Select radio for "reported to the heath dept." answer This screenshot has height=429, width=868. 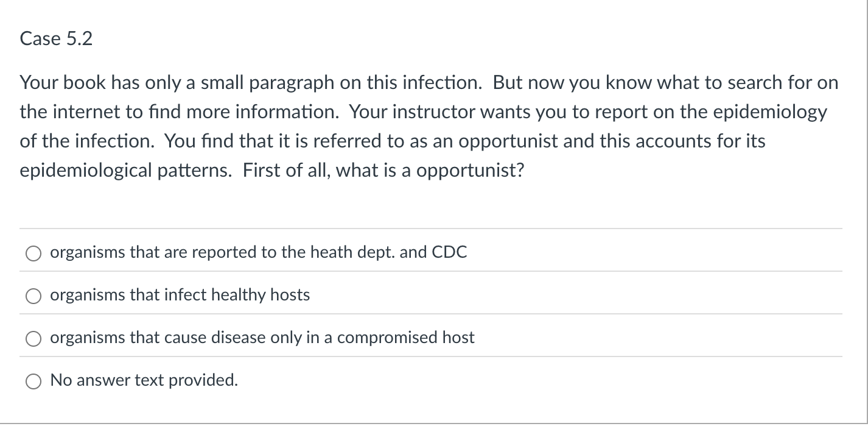click(33, 253)
